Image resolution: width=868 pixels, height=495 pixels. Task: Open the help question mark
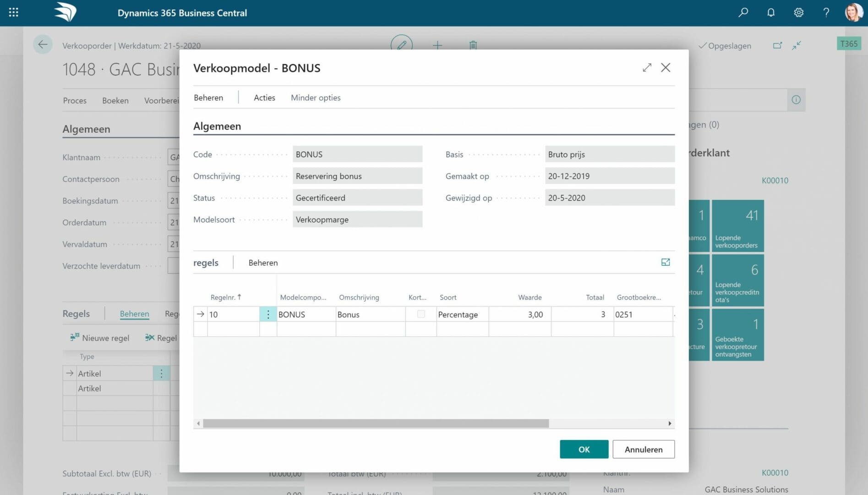[826, 12]
